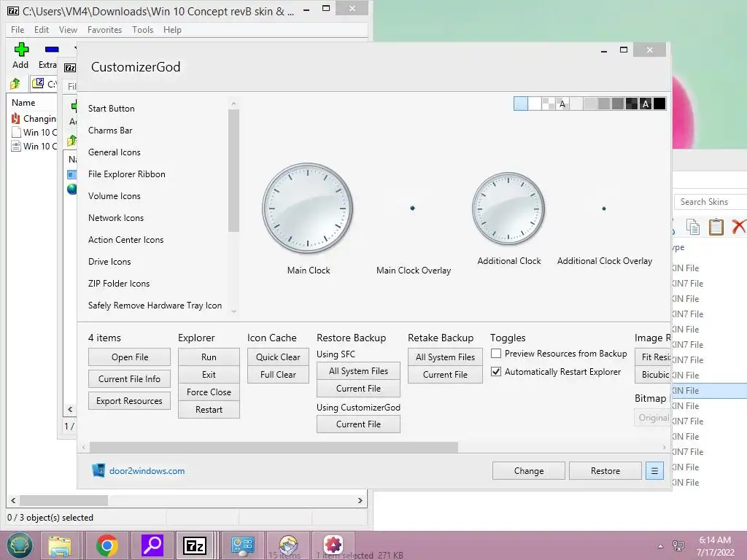Click Current File under Using CustomizerGod
Viewport: 747px width, 560px height.
pos(358,424)
